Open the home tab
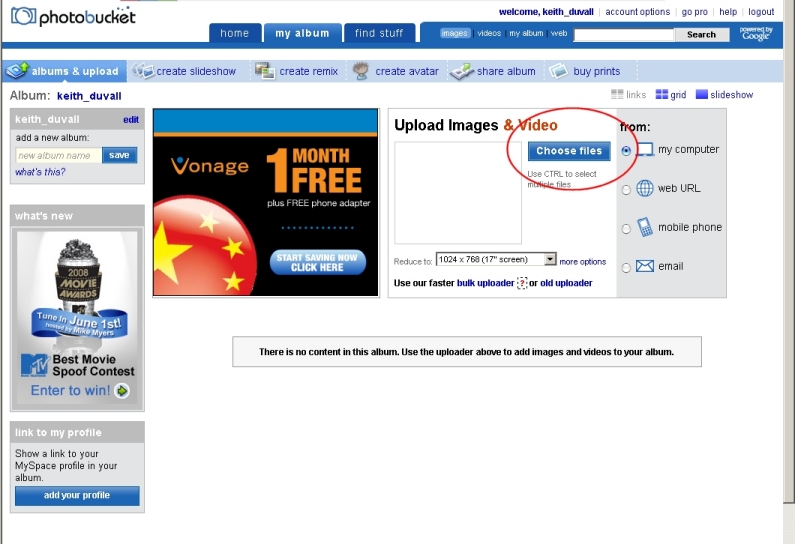795x544 pixels. tap(235, 33)
